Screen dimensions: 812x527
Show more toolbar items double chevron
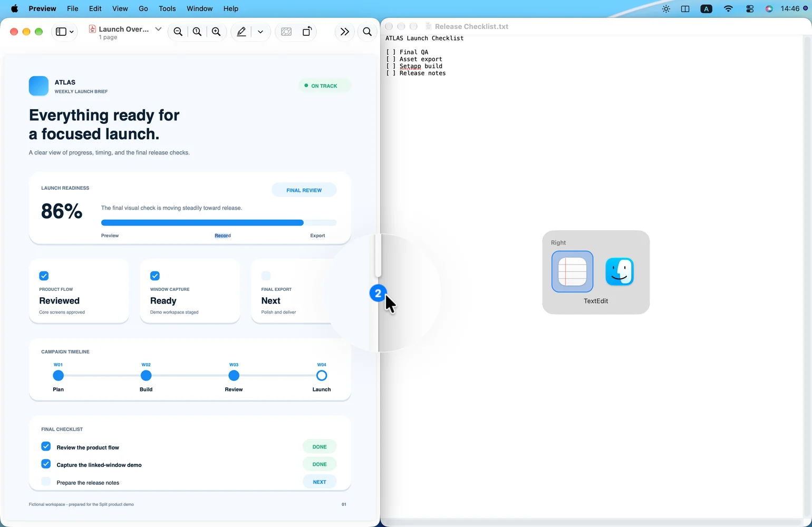(345, 32)
